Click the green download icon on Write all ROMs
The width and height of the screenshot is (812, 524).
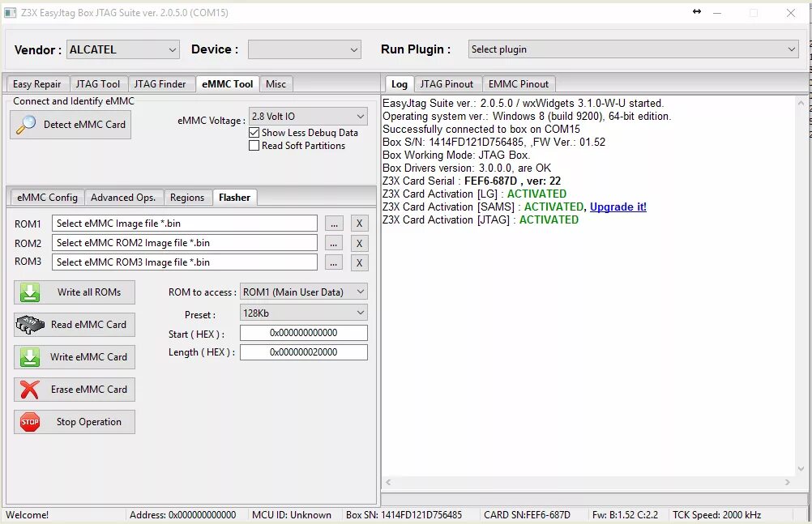point(30,292)
